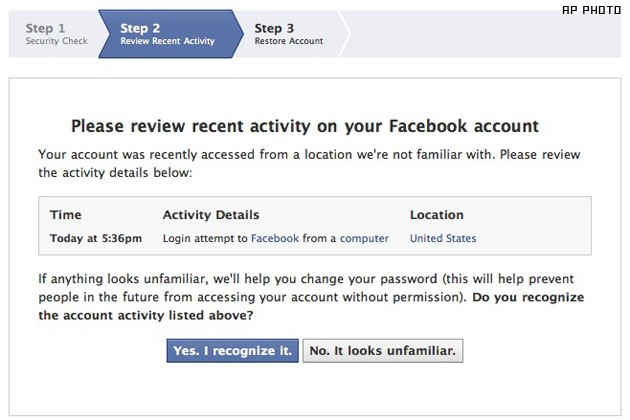Screen dimensions: 630x420
Task: Jump to Step 3 Restore Account
Action: click(x=288, y=33)
